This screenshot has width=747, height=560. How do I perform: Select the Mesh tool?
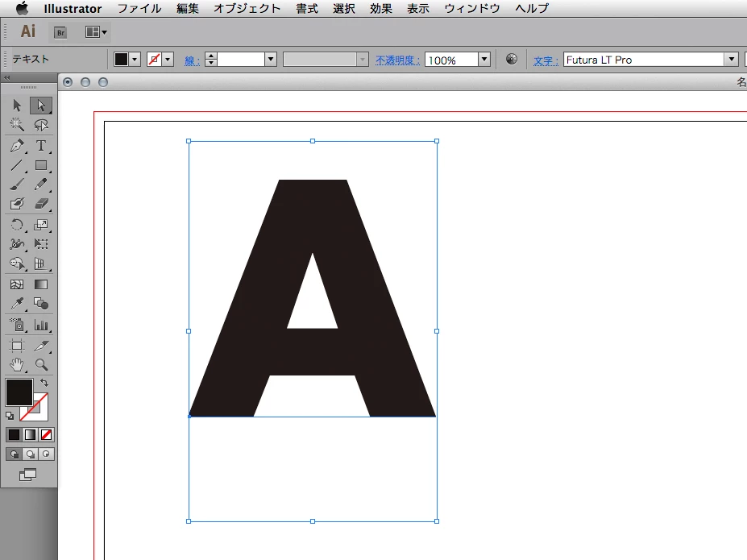[17, 284]
